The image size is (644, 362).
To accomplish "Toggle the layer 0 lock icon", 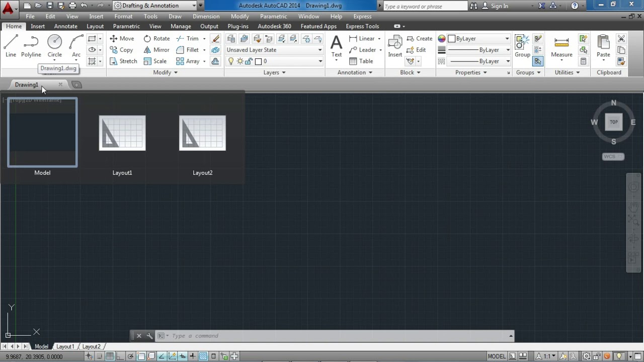I will coord(249,61).
